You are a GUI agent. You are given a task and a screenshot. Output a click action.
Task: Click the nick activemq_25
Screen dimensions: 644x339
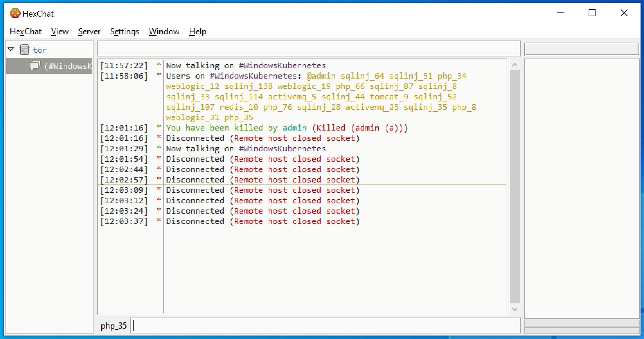372,107
